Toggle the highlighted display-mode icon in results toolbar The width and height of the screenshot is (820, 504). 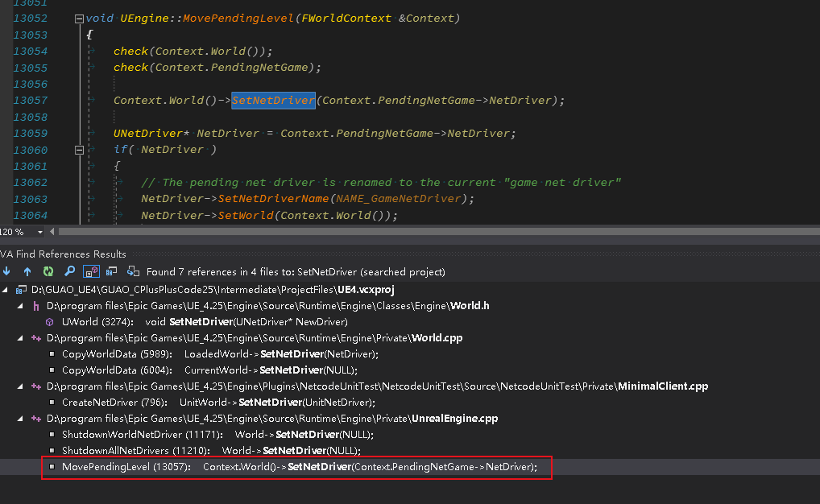91,271
